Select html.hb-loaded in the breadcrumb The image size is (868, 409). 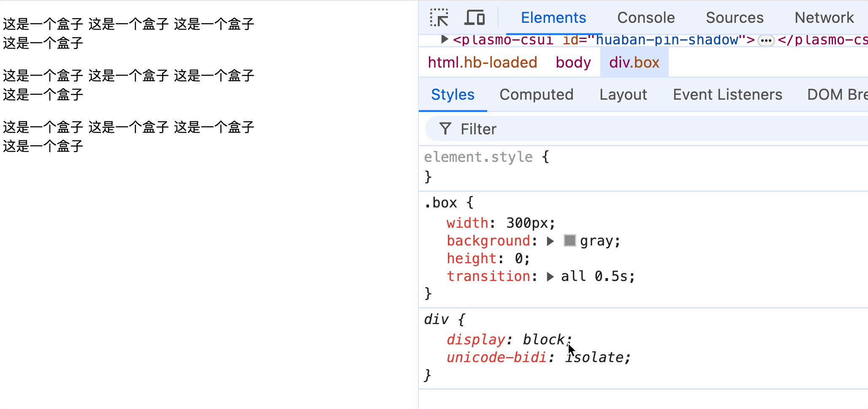point(482,63)
